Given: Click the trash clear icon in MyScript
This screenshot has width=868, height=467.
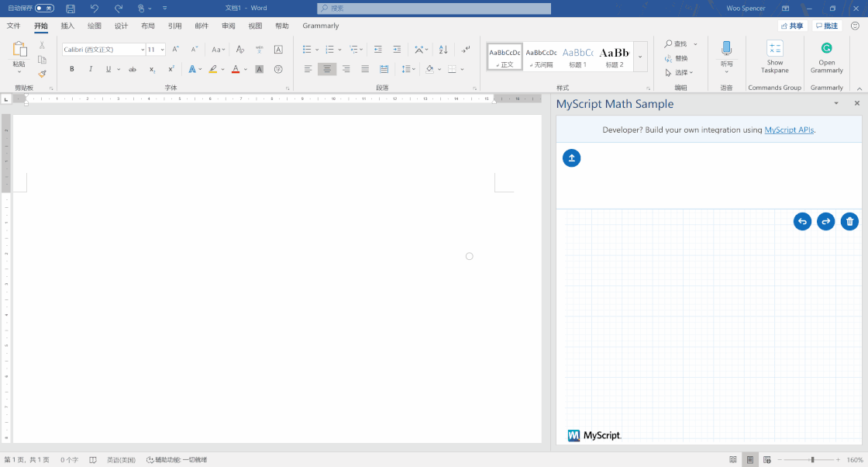Looking at the screenshot, I should point(850,222).
